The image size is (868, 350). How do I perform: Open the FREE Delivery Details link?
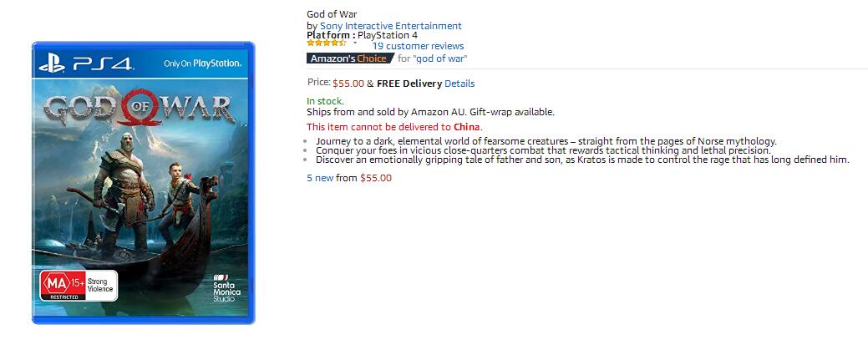459,84
